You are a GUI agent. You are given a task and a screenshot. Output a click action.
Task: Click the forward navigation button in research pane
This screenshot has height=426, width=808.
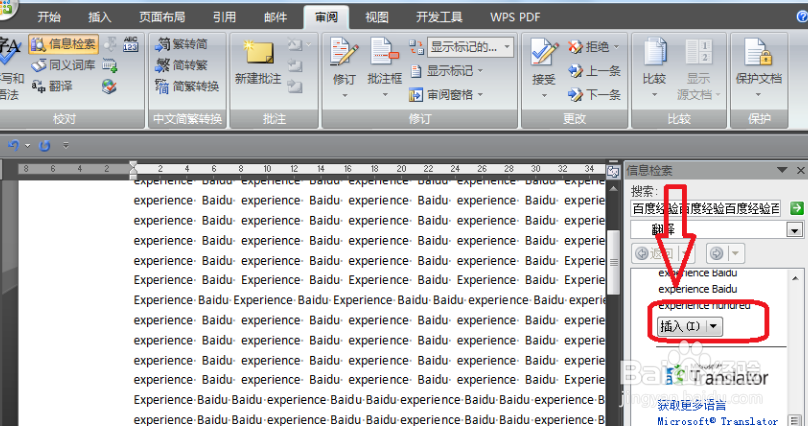[x=717, y=253]
